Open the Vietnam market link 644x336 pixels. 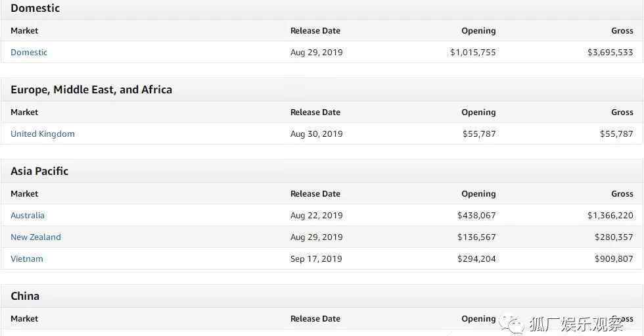pos(27,259)
